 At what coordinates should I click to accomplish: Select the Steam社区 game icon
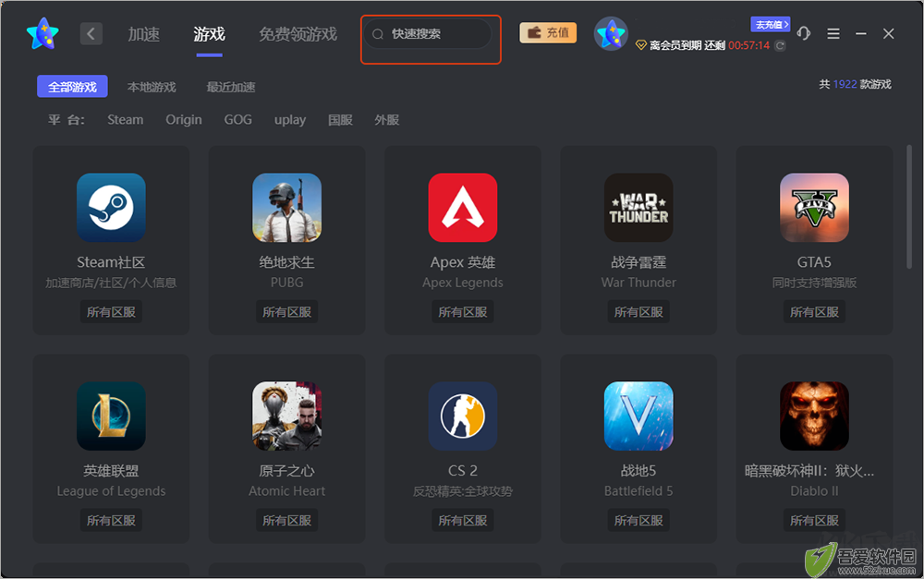tap(111, 208)
